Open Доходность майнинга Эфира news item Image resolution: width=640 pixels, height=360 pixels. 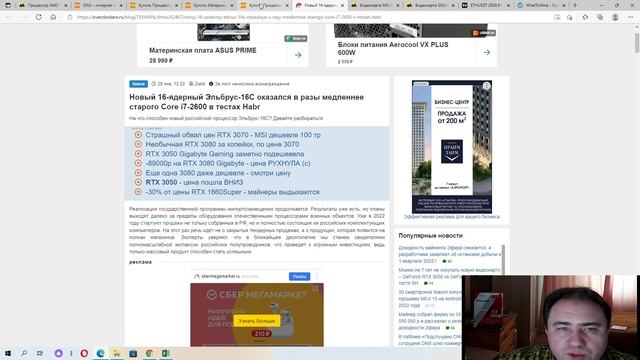pyautogui.click(x=449, y=254)
